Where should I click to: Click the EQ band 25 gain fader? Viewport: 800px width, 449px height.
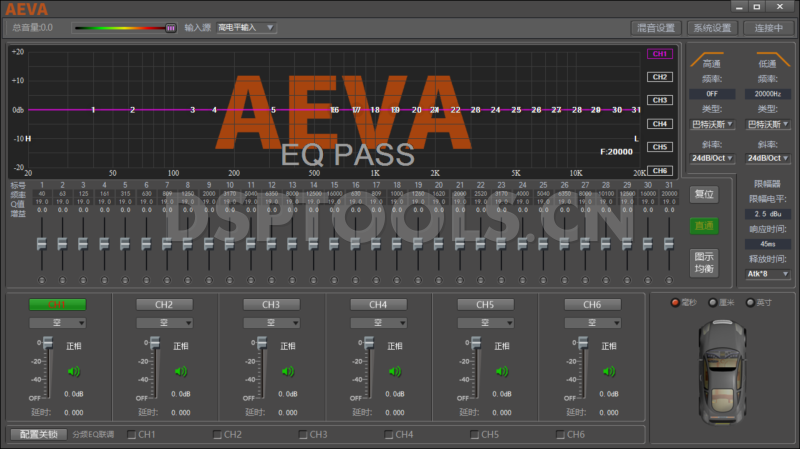543,244
